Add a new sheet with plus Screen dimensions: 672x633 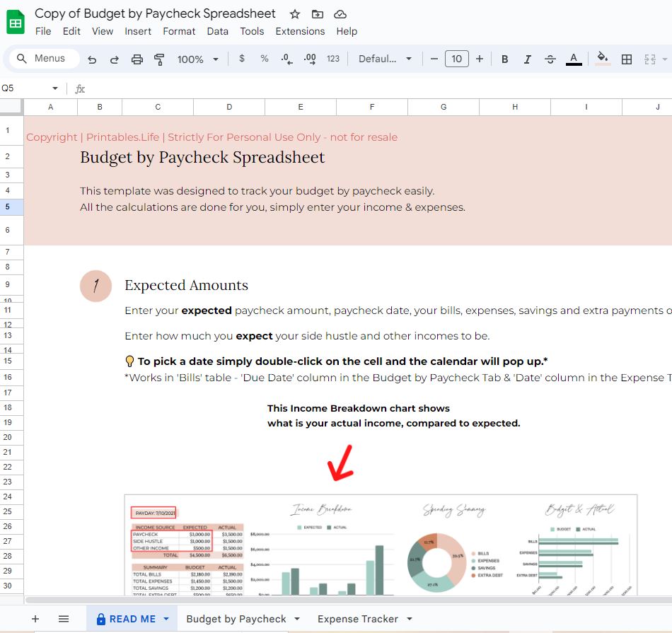point(35,619)
